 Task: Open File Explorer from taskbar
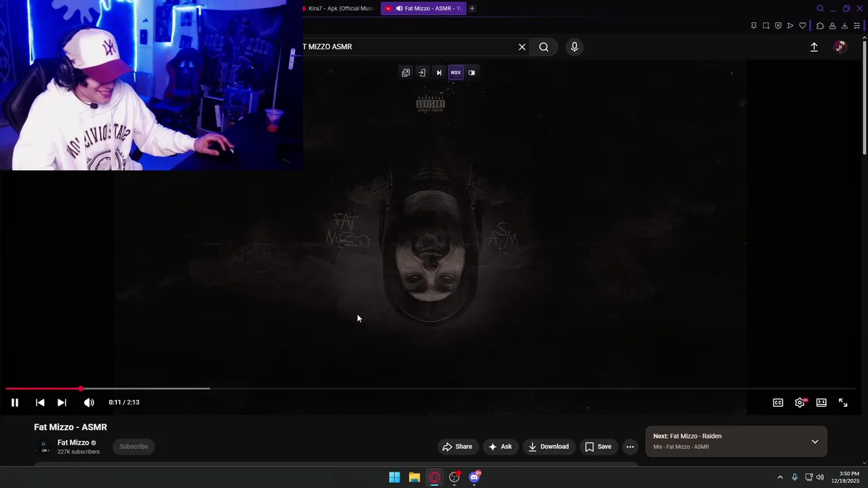[x=414, y=477]
